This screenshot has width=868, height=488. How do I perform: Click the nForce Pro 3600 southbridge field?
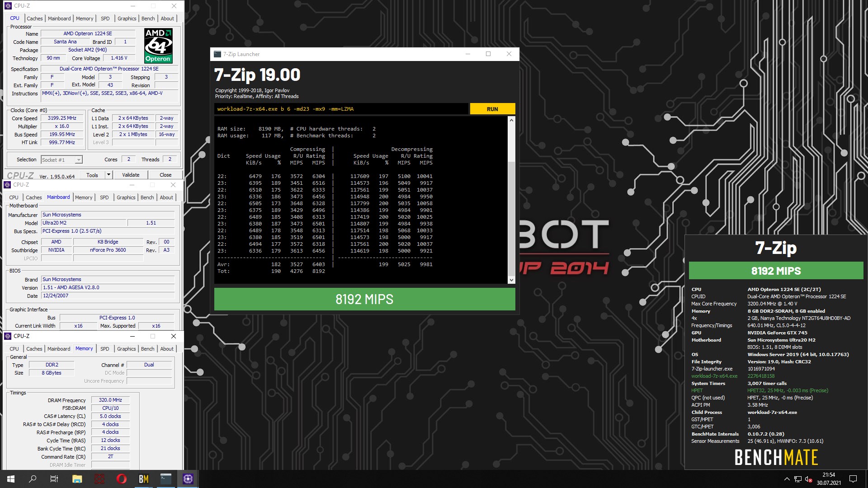[108, 250]
